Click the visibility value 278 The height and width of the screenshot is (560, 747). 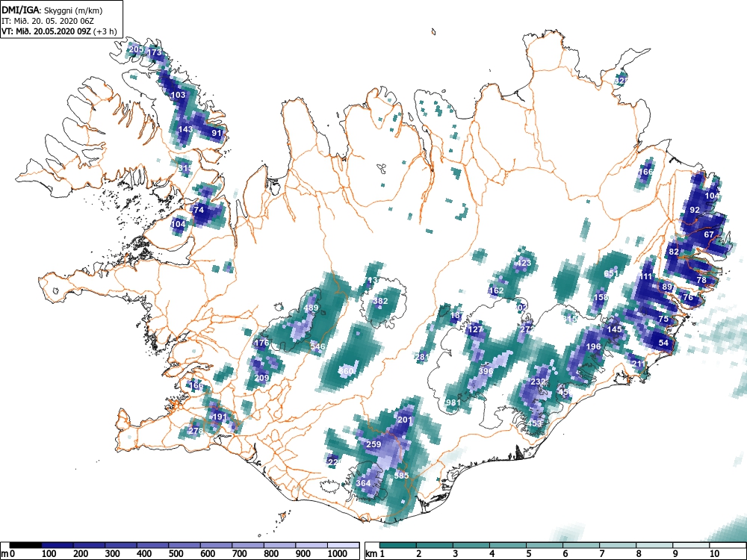pyautogui.click(x=195, y=431)
